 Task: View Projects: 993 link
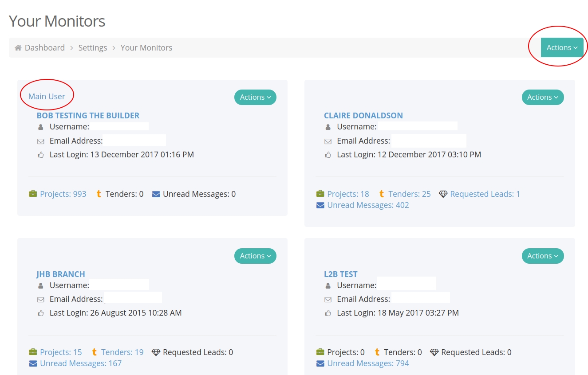pos(63,194)
